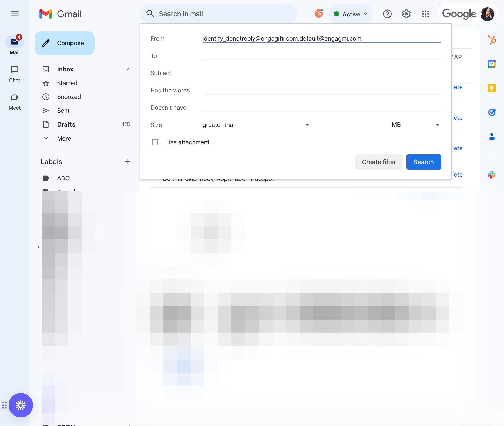Open the Google apps grid

click(425, 14)
